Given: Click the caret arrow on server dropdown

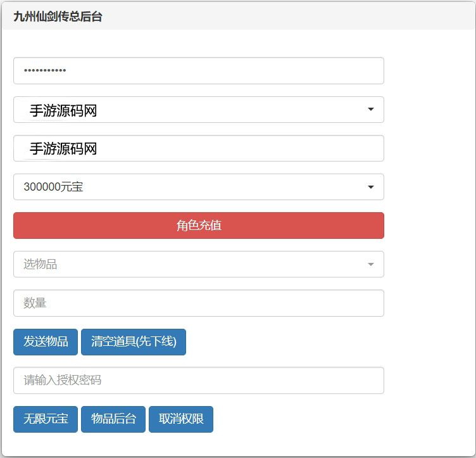Looking at the screenshot, I should (x=371, y=110).
